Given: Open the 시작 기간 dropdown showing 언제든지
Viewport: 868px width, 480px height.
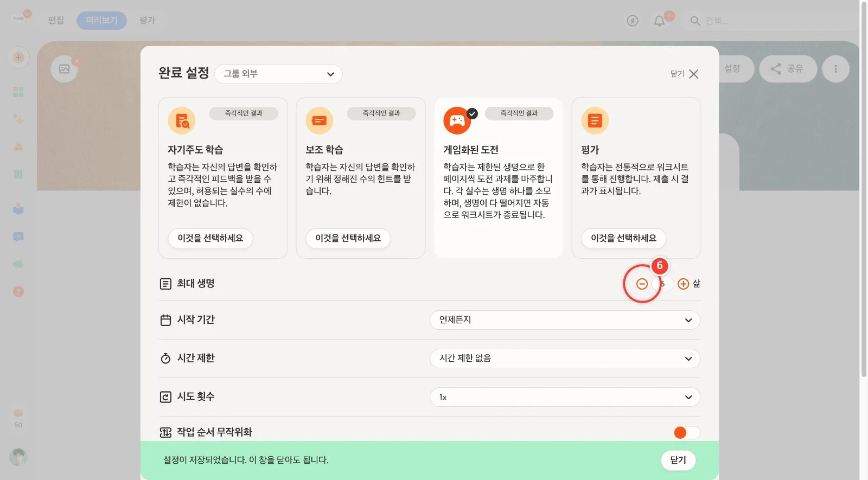Looking at the screenshot, I should (565, 320).
